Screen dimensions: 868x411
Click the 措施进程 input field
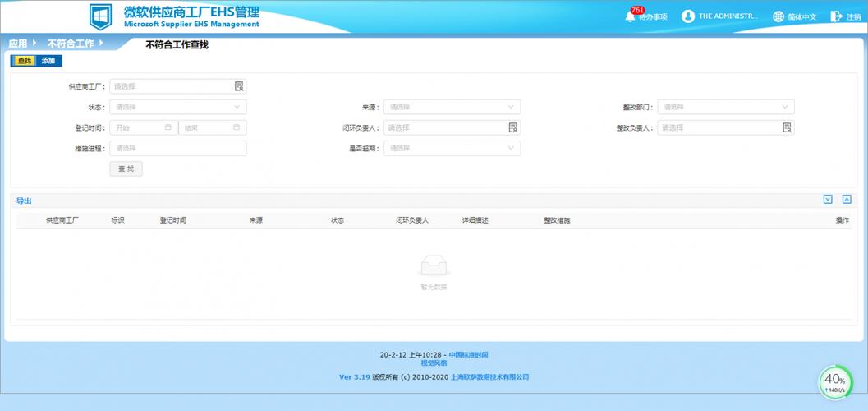point(178,149)
